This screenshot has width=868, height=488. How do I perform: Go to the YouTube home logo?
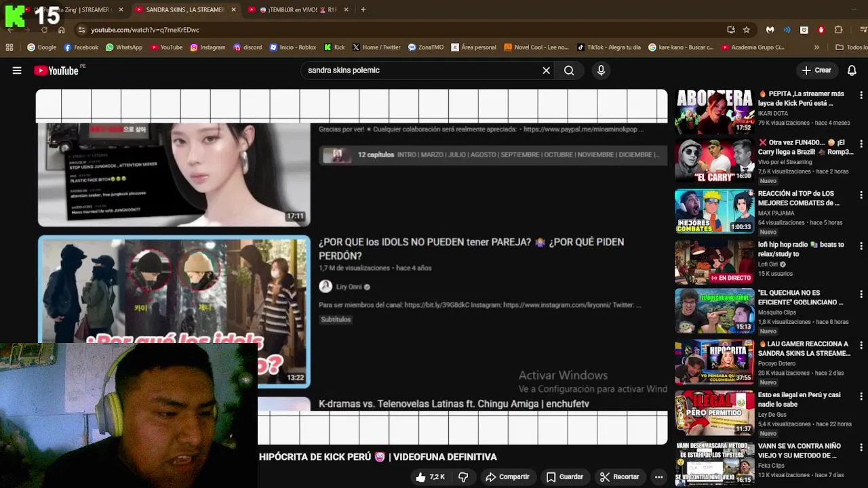56,70
